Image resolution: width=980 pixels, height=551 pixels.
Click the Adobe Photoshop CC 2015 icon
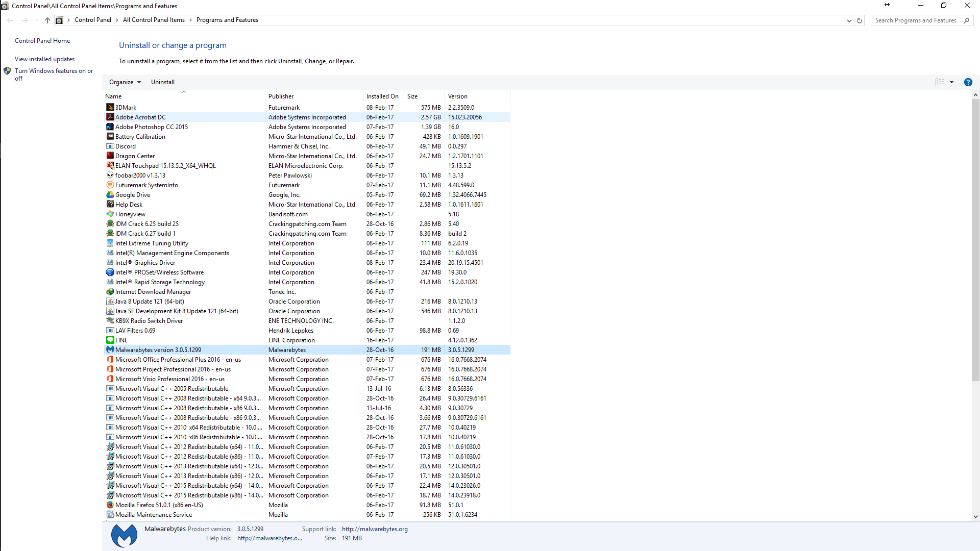click(x=110, y=127)
